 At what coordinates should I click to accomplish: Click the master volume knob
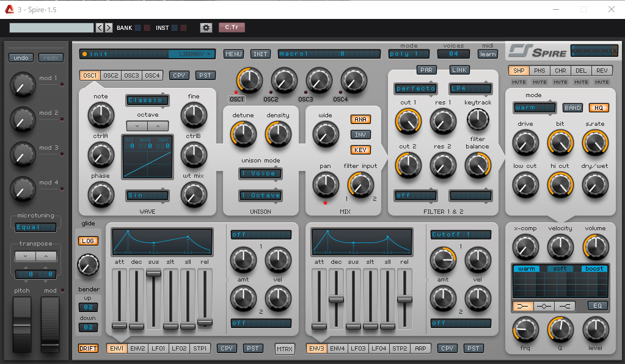click(x=596, y=247)
